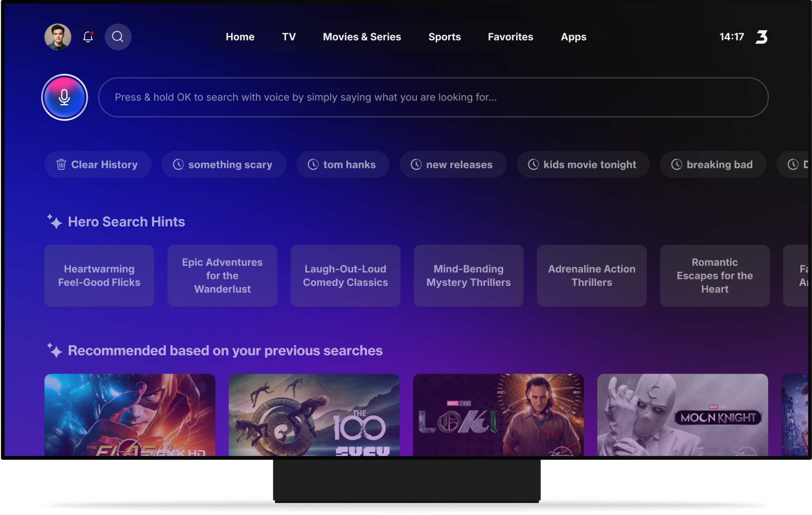This screenshot has height=515, width=812.
Task: Focus the voice search input field
Action: (x=433, y=97)
